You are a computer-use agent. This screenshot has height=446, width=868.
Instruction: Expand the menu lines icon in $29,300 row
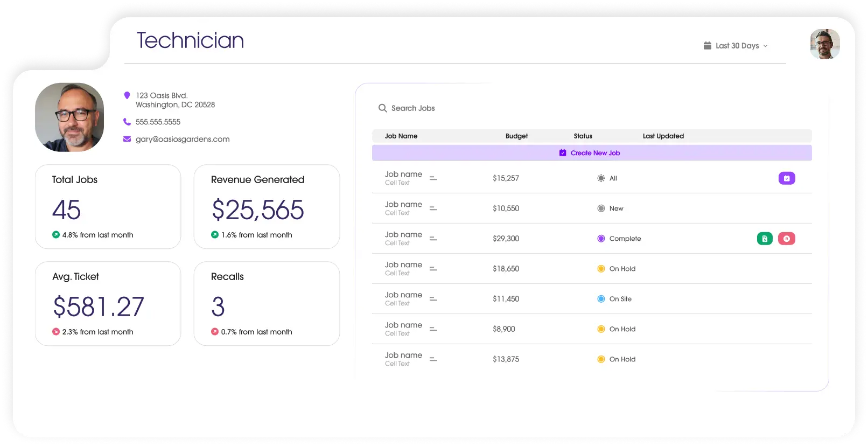pos(433,239)
